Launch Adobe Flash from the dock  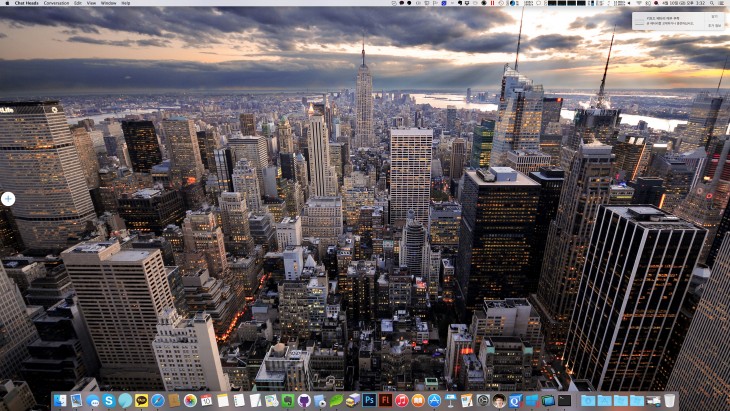click(x=385, y=401)
